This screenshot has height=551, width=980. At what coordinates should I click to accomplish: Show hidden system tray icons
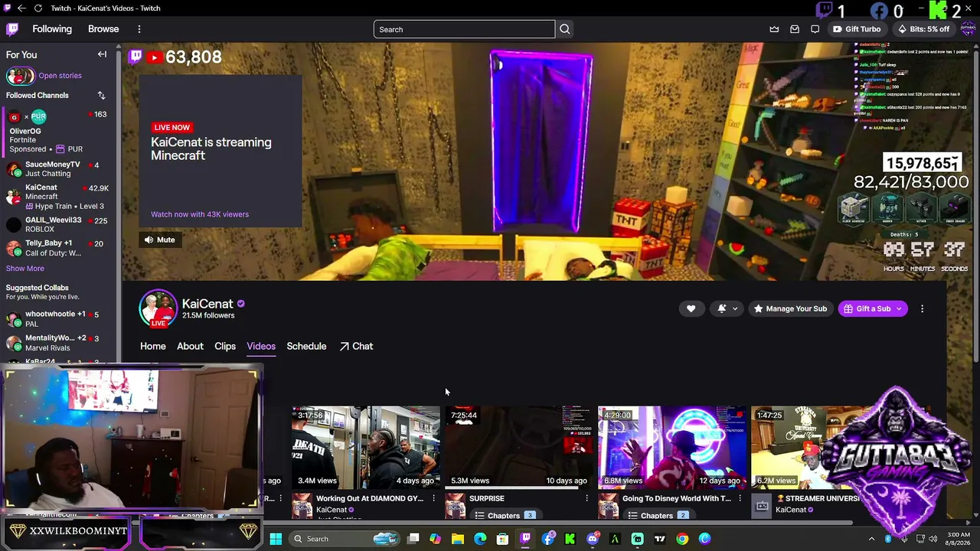click(x=871, y=539)
